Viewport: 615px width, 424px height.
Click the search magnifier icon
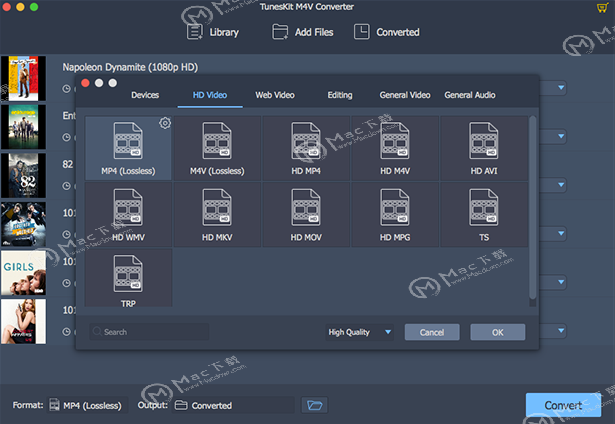point(97,332)
